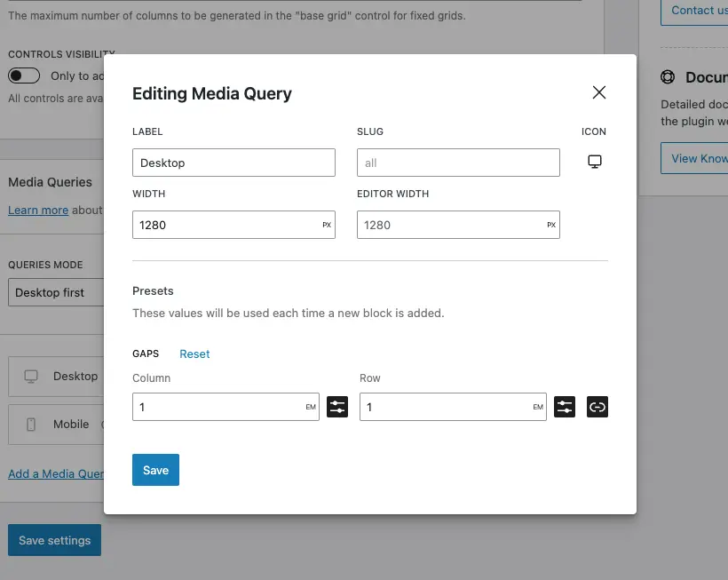Click the Learn more link

(36, 210)
